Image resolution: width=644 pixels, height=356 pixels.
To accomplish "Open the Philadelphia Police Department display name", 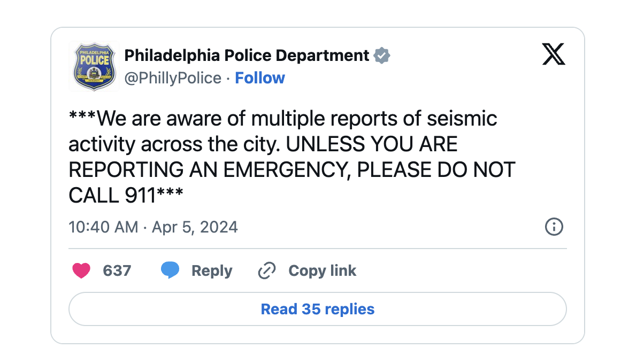I will pyautogui.click(x=247, y=55).
